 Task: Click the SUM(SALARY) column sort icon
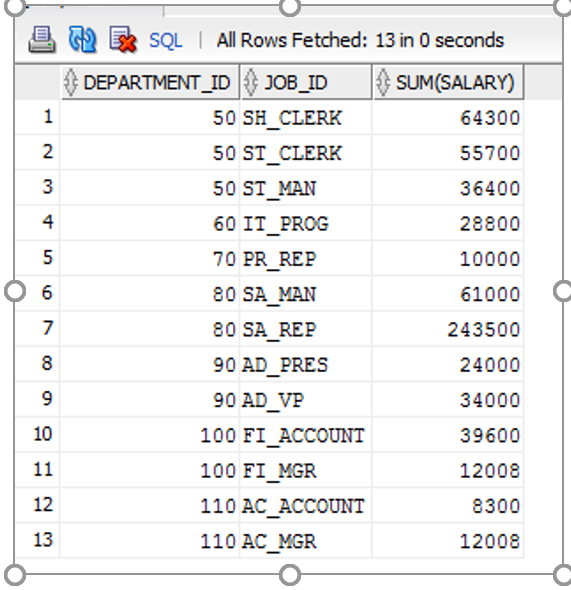pyautogui.click(x=383, y=82)
